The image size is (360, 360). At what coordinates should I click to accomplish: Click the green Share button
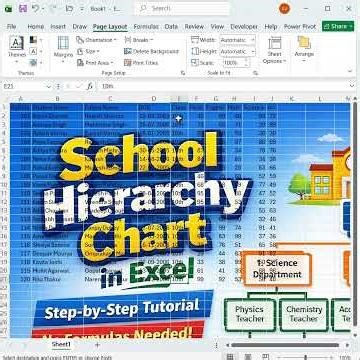338,26
